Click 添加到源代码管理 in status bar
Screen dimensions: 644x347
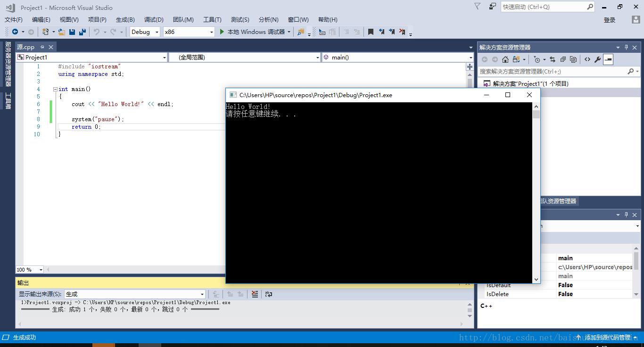[607, 338]
